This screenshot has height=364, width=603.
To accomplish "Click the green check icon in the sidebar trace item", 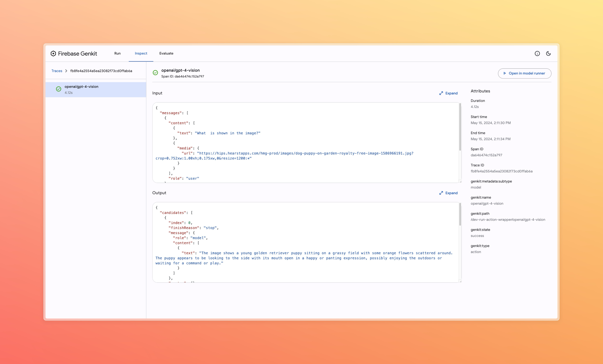I will coord(59,89).
